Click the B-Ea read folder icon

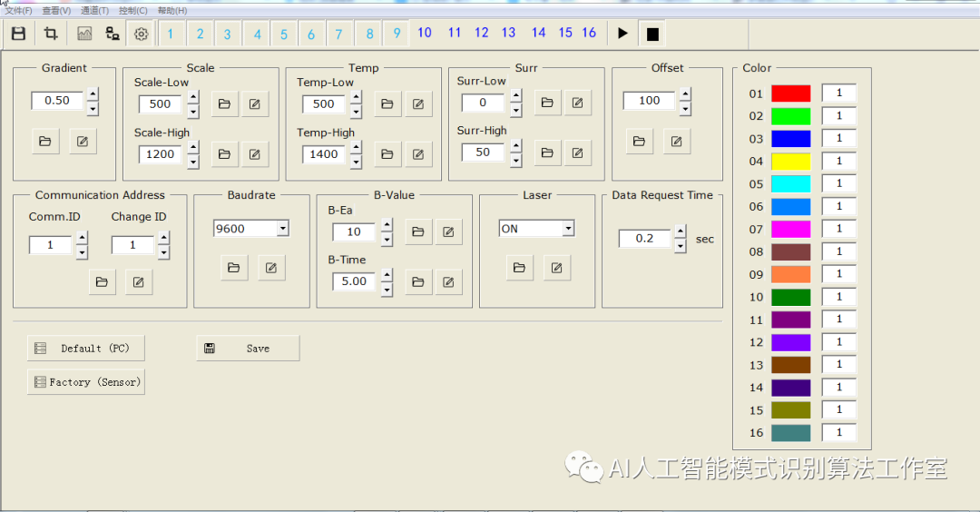pyautogui.click(x=418, y=231)
